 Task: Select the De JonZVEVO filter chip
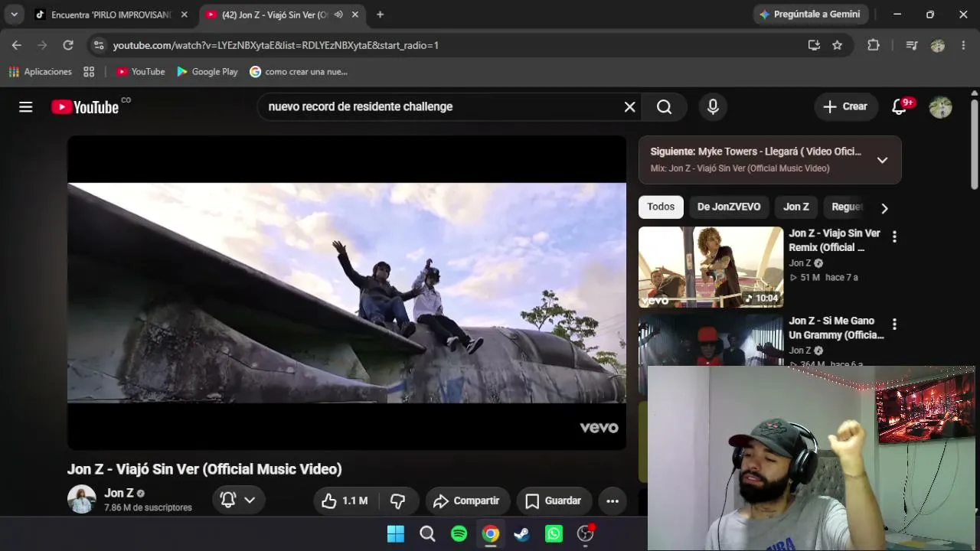pyautogui.click(x=729, y=207)
